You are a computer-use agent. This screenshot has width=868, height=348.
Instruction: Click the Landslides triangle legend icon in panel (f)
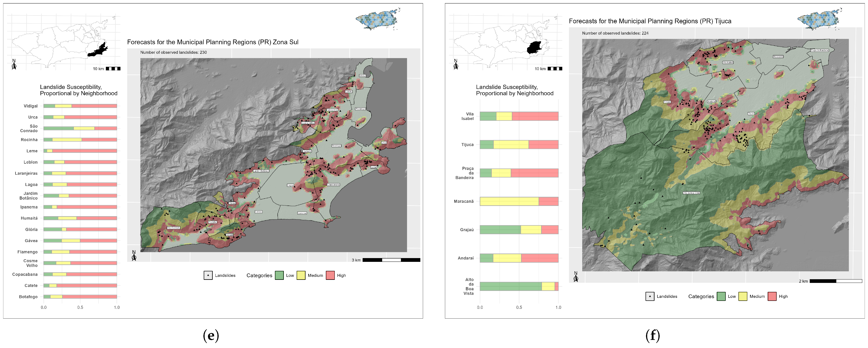[650, 296]
